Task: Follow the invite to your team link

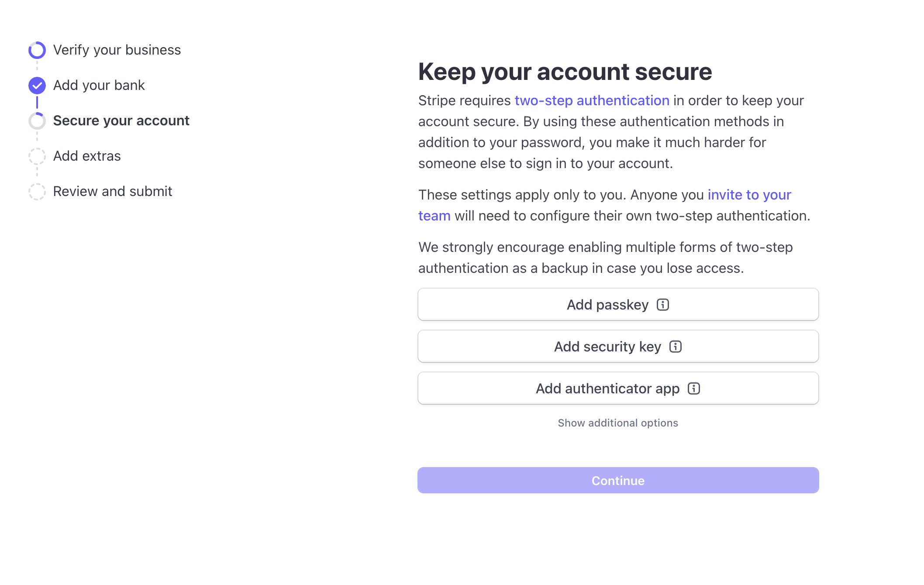Action: coord(749,195)
